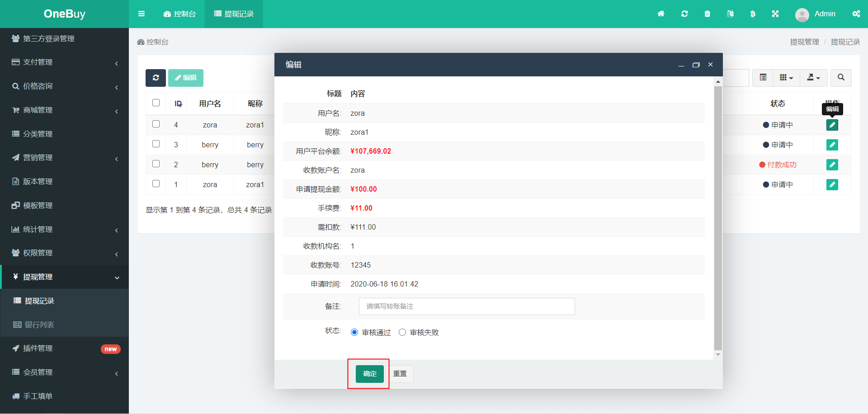Open the column selector grid dropdown
Image resolution: width=868 pixels, height=414 pixels.
click(787, 78)
